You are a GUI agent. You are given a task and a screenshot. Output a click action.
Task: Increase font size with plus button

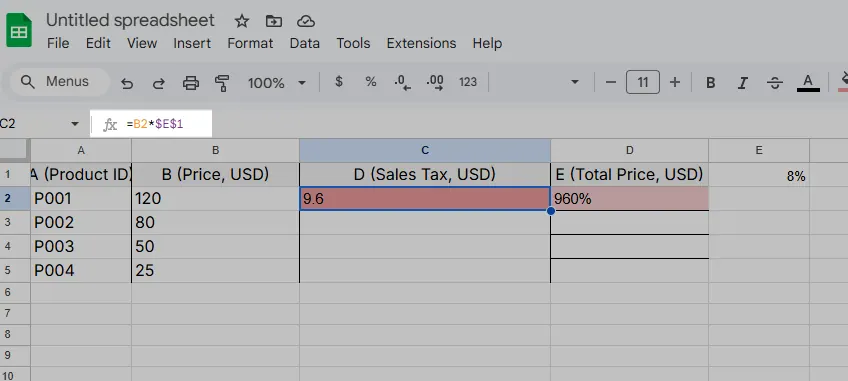click(674, 82)
